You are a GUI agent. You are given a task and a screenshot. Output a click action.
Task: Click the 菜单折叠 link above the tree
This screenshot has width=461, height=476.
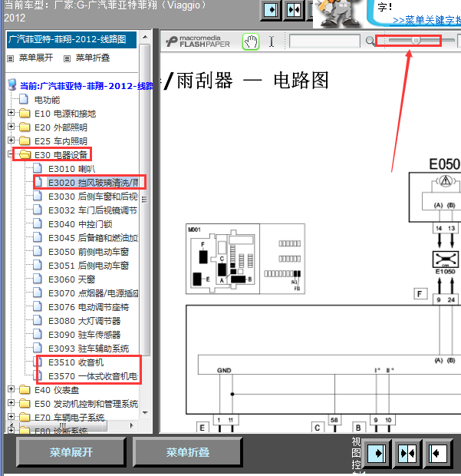coord(93,58)
